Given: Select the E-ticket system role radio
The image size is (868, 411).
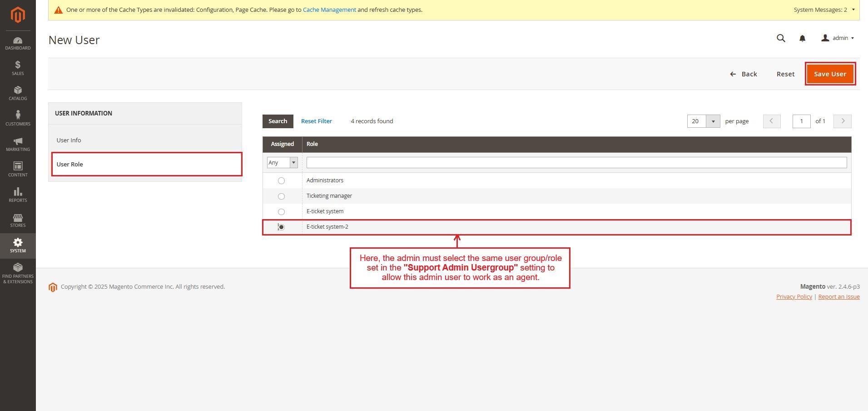Looking at the screenshot, I should pos(281,212).
